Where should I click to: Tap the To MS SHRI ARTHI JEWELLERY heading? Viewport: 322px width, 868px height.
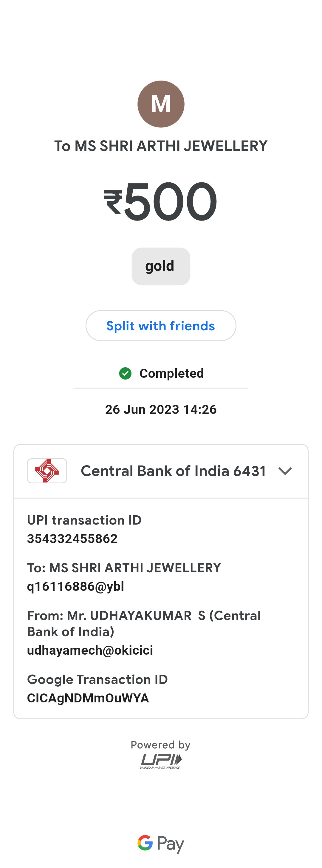tap(161, 146)
